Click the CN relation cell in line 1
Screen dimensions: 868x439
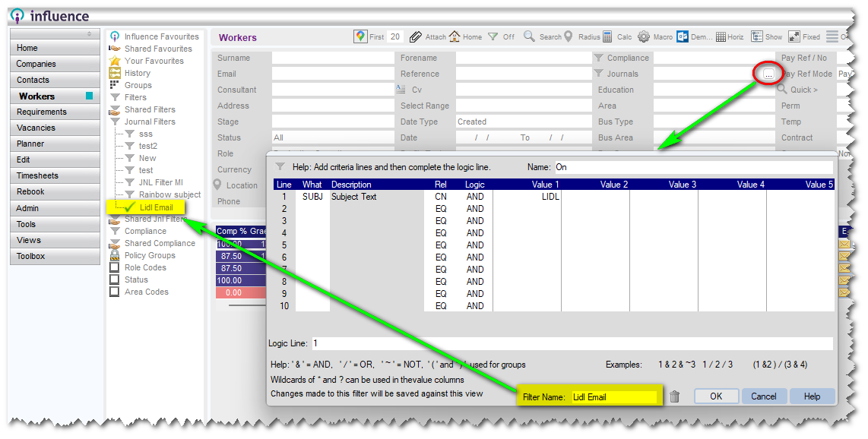point(441,196)
